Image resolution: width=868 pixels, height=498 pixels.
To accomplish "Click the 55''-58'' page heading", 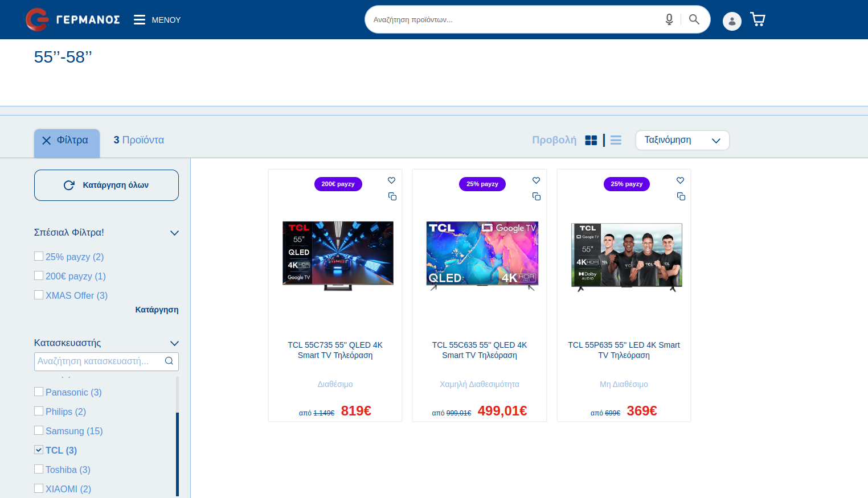I will tap(63, 57).
